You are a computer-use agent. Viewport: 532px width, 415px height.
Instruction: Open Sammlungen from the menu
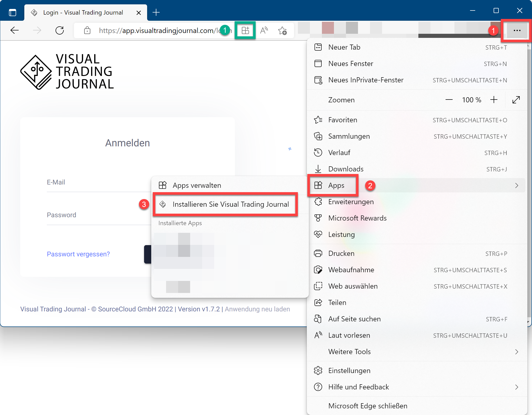(x=417, y=136)
